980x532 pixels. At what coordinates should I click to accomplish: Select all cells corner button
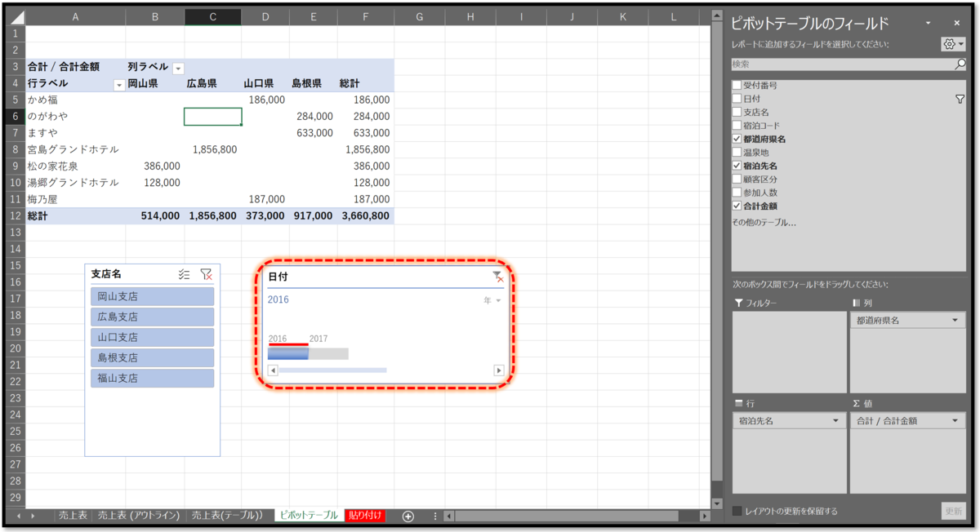[x=16, y=17]
